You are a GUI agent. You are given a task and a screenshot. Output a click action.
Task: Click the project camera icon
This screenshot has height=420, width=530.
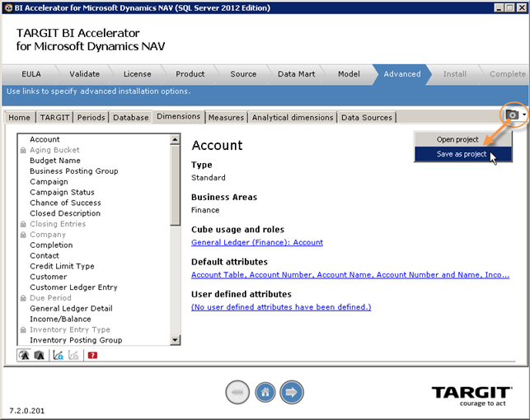click(512, 114)
